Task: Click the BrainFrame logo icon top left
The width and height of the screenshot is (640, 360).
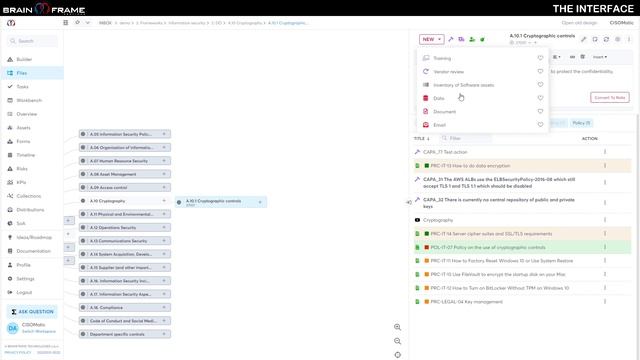Action: coord(11,23)
